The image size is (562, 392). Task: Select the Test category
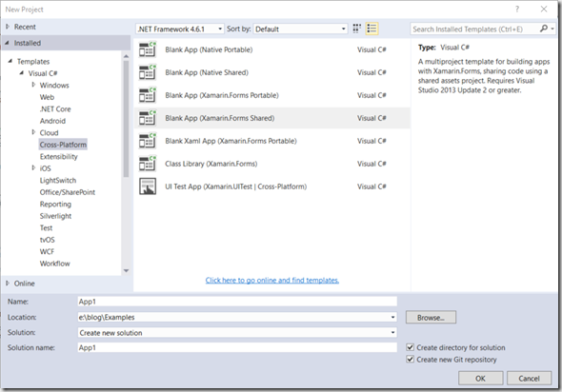click(x=46, y=227)
